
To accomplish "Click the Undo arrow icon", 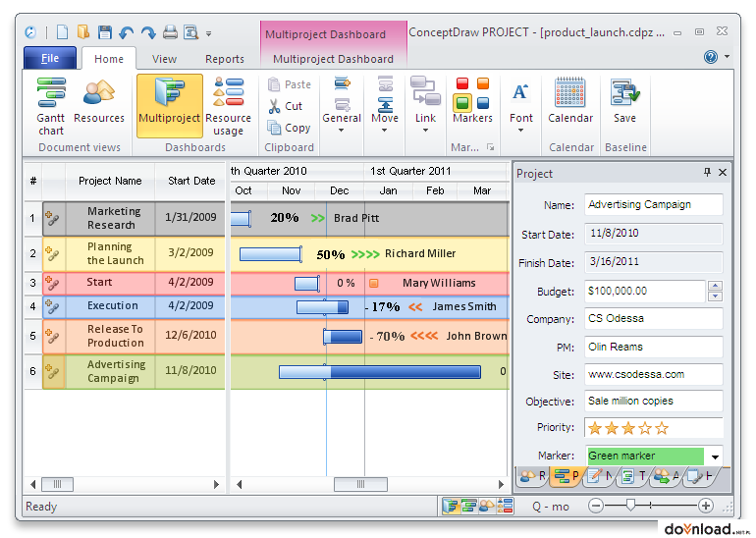I will point(127,32).
